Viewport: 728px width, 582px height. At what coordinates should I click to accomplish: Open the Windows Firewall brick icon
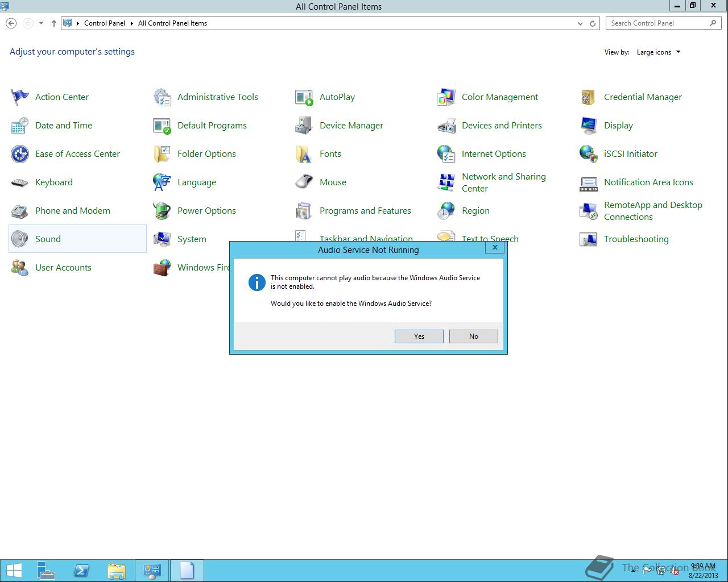point(162,268)
